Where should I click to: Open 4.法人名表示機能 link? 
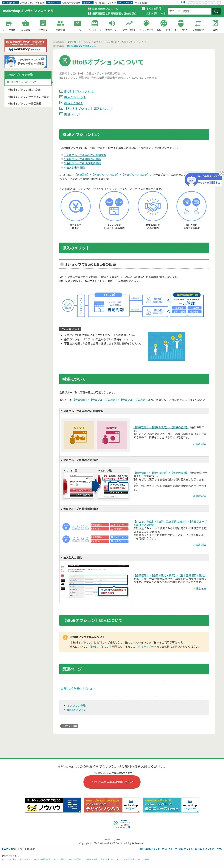click(x=74, y=167)
